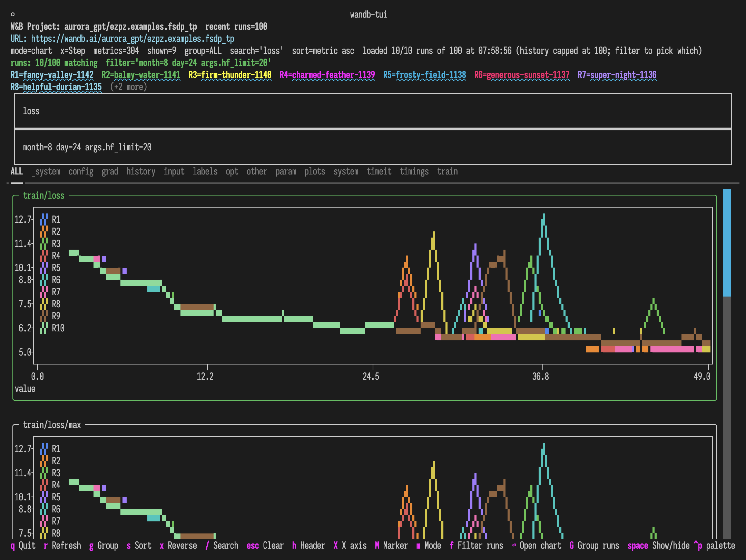Switch to the timeit tab
The height and width of the screenshot is (560, 746).
pos(379,171)
